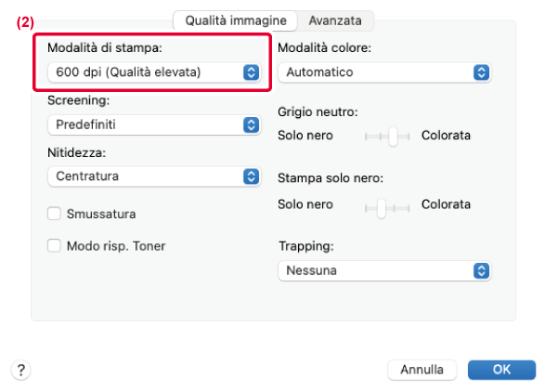Click Trapping dropdown arrow icon
545x392 pixels.
(481, 270)
